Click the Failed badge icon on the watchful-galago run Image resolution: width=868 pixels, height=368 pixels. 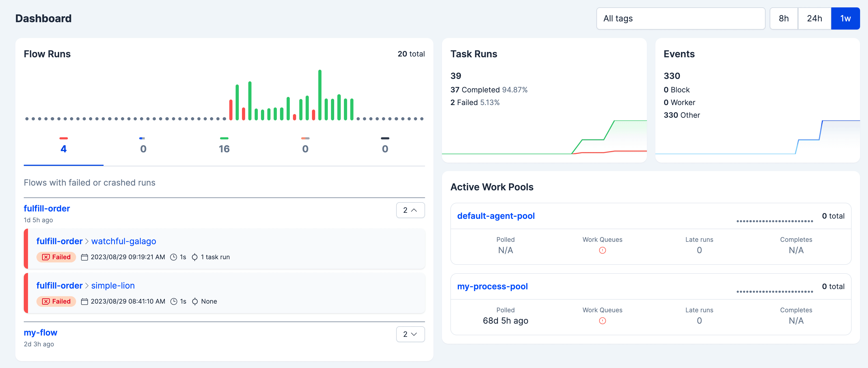46,257
